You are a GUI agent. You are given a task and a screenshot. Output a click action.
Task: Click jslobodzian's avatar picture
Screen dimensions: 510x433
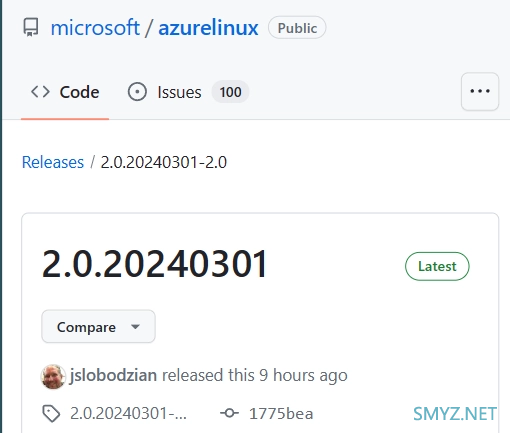(53, 377)
